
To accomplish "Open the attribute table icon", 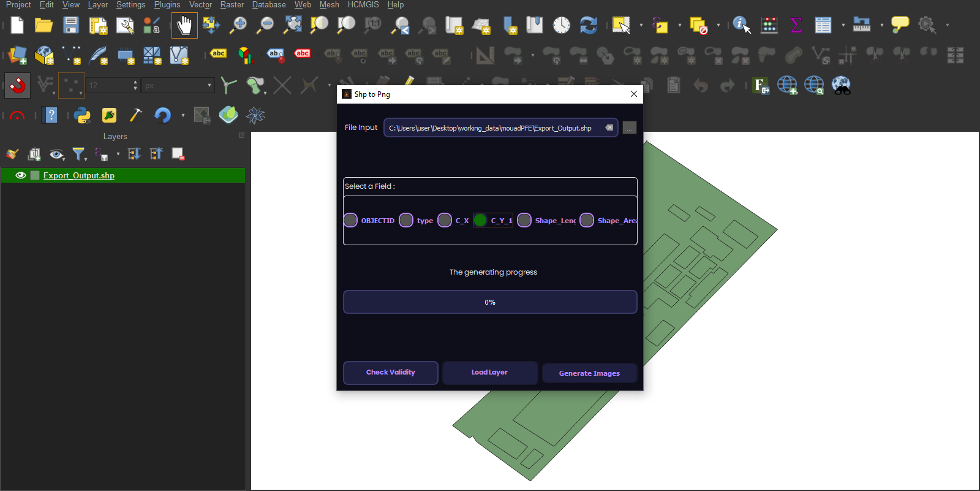I will point(823,25).
